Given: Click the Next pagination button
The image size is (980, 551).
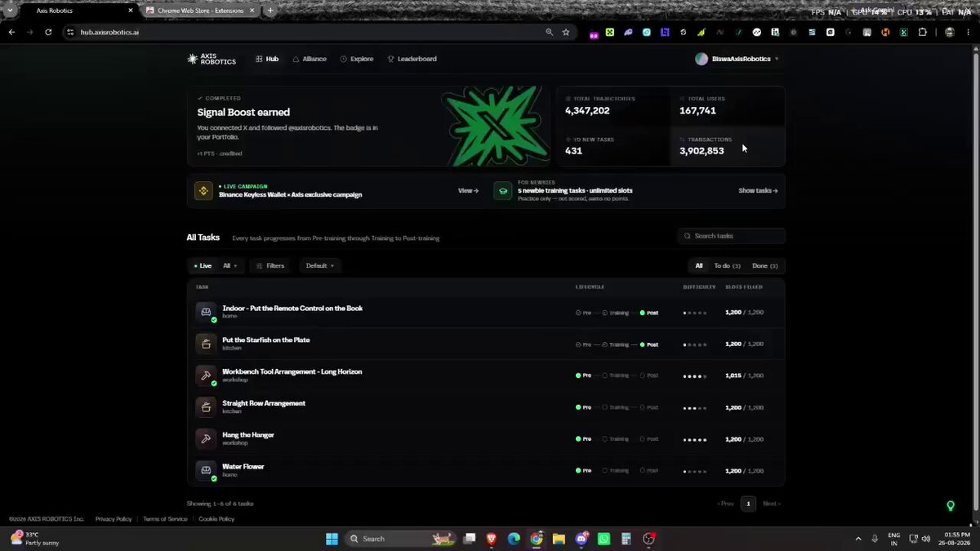Looking at the screenshot, I should tap(771, 504).
